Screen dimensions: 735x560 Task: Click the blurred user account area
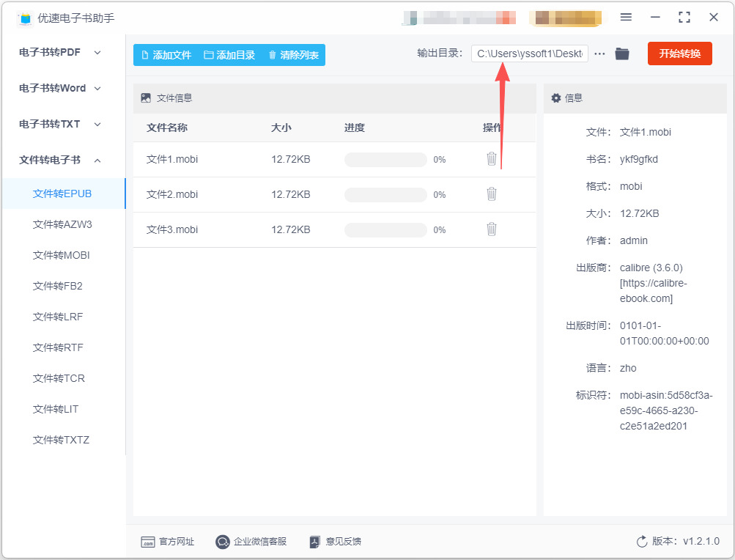coord(459,18)
